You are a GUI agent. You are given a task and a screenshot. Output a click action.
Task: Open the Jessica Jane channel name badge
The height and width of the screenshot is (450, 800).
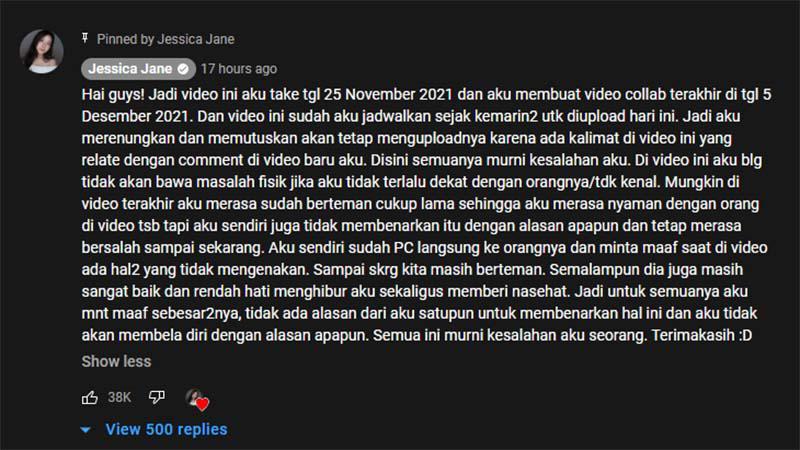138,69
